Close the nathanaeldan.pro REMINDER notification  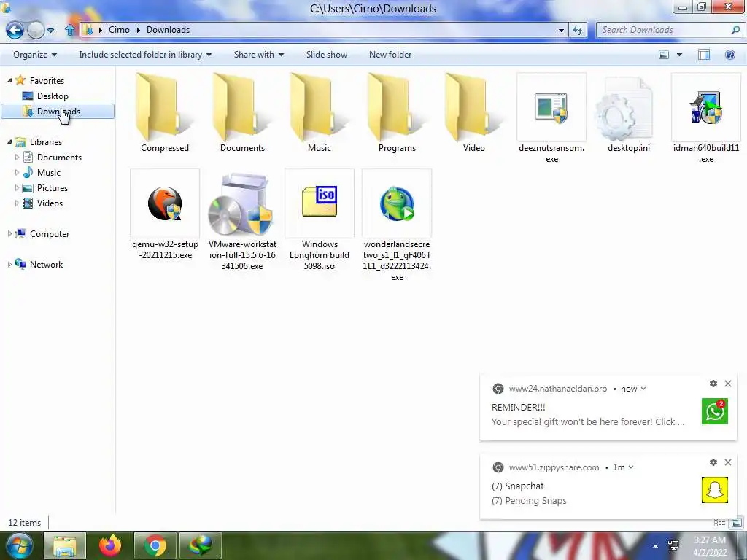coord(728,384)
